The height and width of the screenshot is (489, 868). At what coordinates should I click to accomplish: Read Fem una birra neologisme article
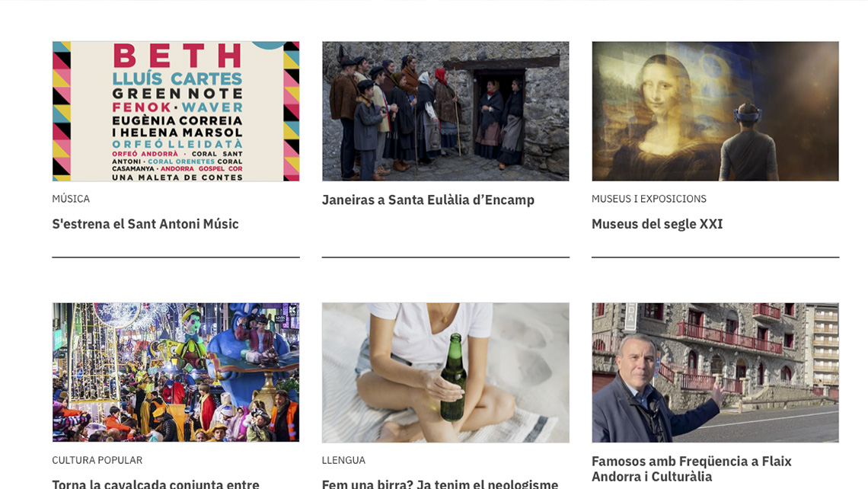[x=440, y=484]
